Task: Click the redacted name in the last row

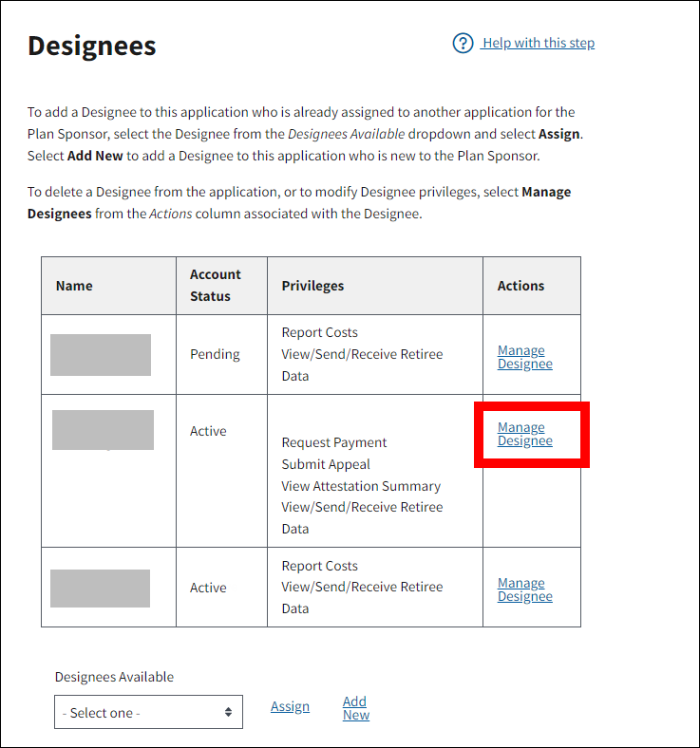Action: tap(100, 589)
